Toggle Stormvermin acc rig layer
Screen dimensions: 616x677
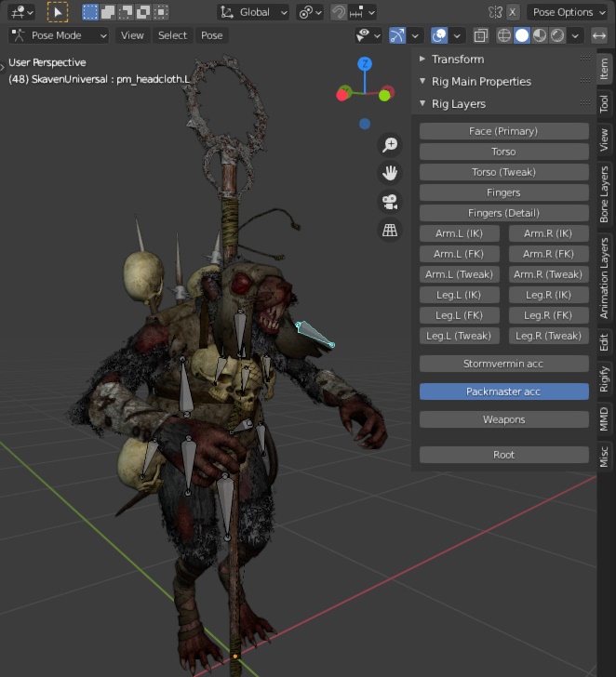pyautogui.click(x=503, y=364)
